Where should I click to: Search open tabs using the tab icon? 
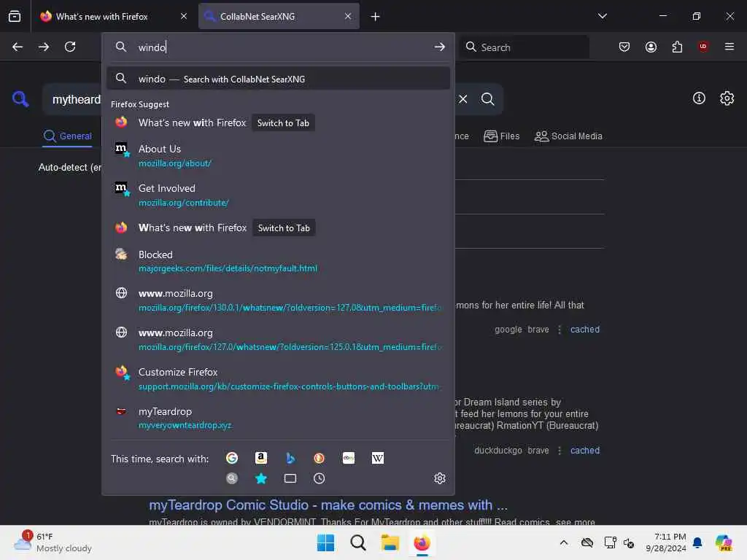[290, 478]
